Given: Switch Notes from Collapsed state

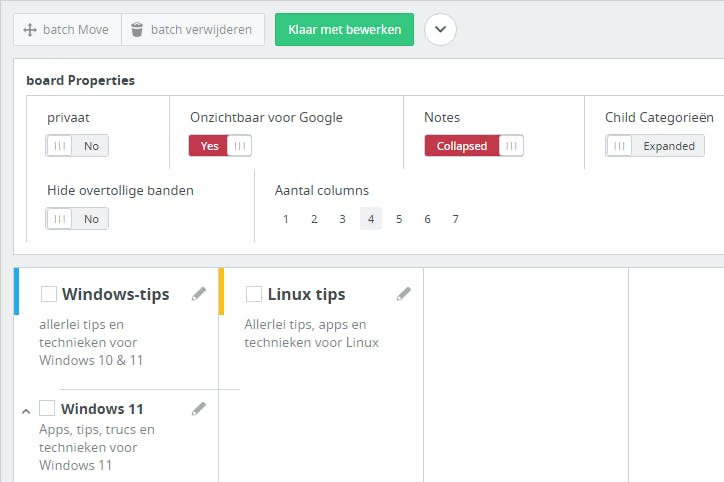Looking at the screenshot, I should coord(473,146).
